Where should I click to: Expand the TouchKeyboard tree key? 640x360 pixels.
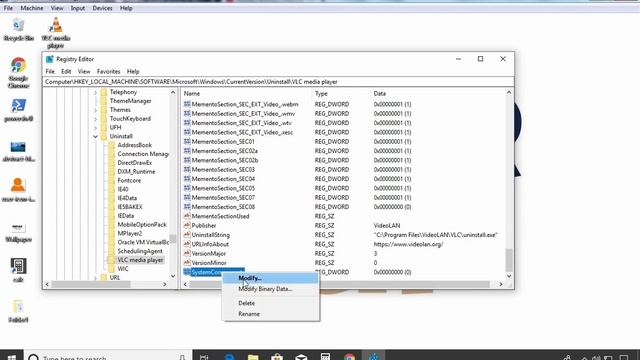click(x=95, y=119)
